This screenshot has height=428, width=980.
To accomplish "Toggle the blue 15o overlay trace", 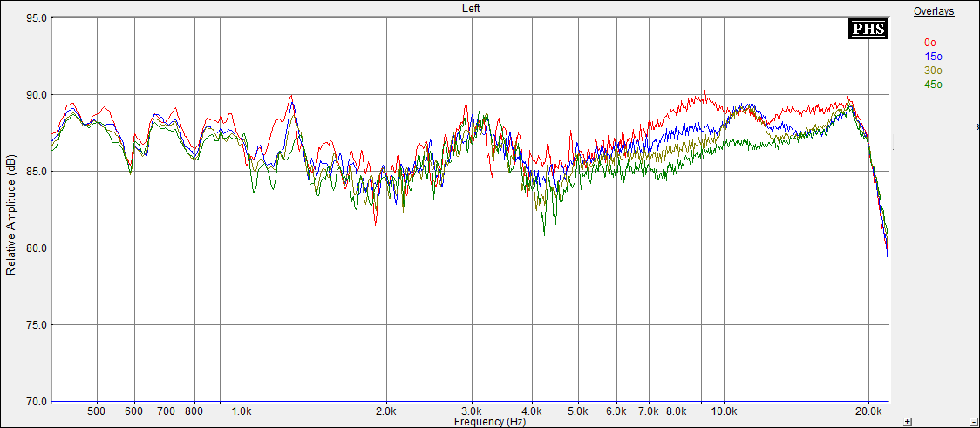I will pyautogui.click(x=932, y=56).
